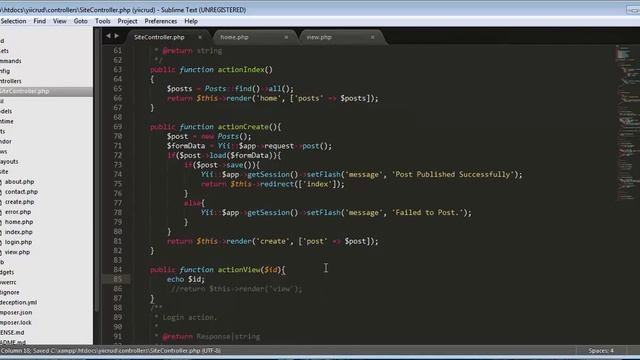Expand the runtime folder in sidebar
Viewport: 640px width, 360px height.
pyautogui.click(x=7, y=121)
